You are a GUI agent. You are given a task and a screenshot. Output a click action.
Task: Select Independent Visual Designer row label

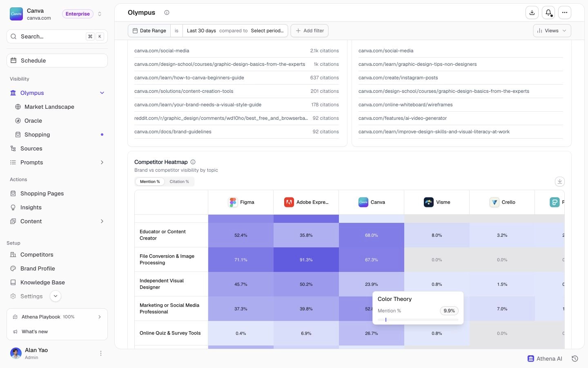point(162,284)
